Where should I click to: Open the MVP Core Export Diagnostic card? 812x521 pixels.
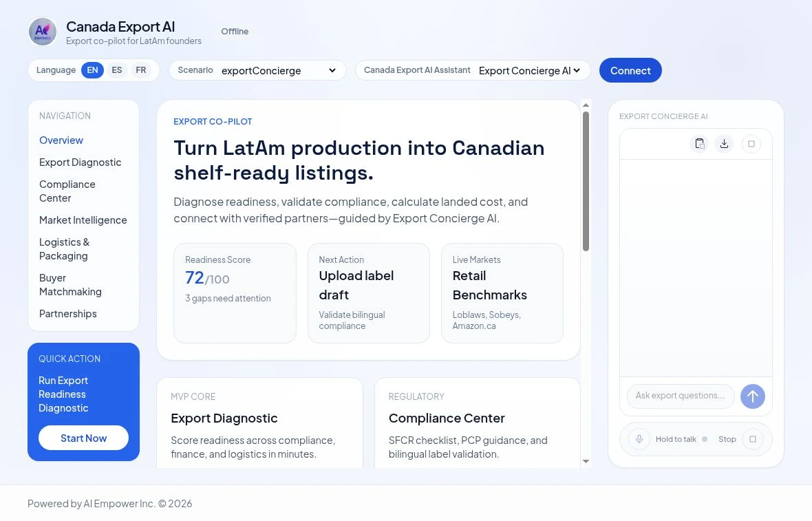tap(259, 424)
